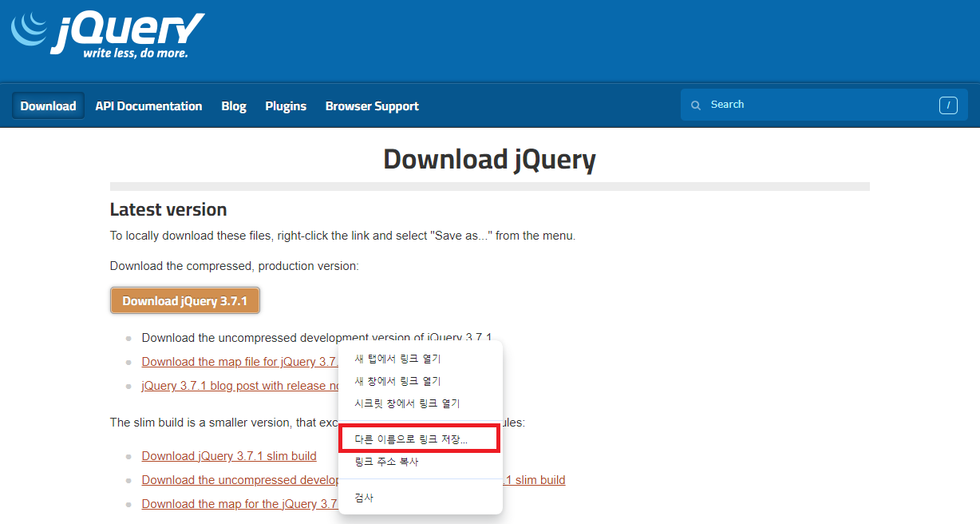Click the slash shortcut badge in search

(948, 105)
